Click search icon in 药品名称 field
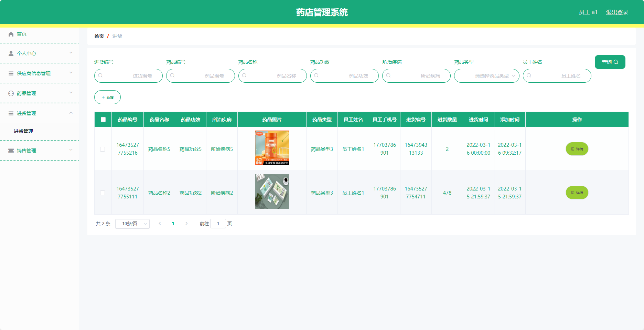The image size is (644, 330). coord(244,75)
